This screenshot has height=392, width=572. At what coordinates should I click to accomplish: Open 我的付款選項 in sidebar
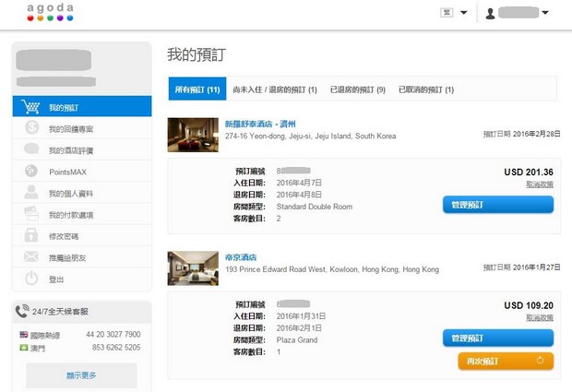point(82,214)
